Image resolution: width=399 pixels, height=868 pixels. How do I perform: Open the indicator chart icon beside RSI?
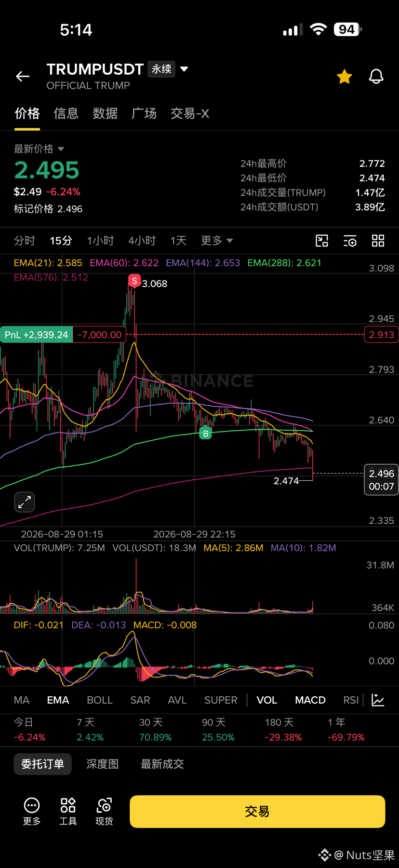(x=378, y=700)
